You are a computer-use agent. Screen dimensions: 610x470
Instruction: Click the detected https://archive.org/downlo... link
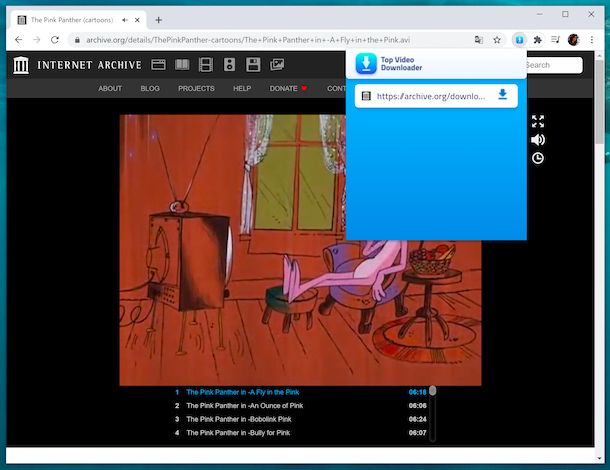pyautogui.click(x=431, y=96)
